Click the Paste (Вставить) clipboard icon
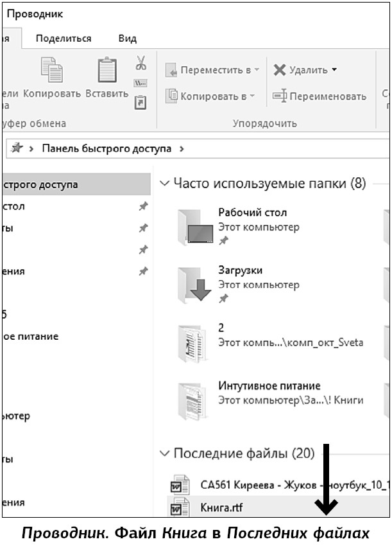Image resolution: width=392 pixels, height=546 pixels. click(x=107, y=71)
